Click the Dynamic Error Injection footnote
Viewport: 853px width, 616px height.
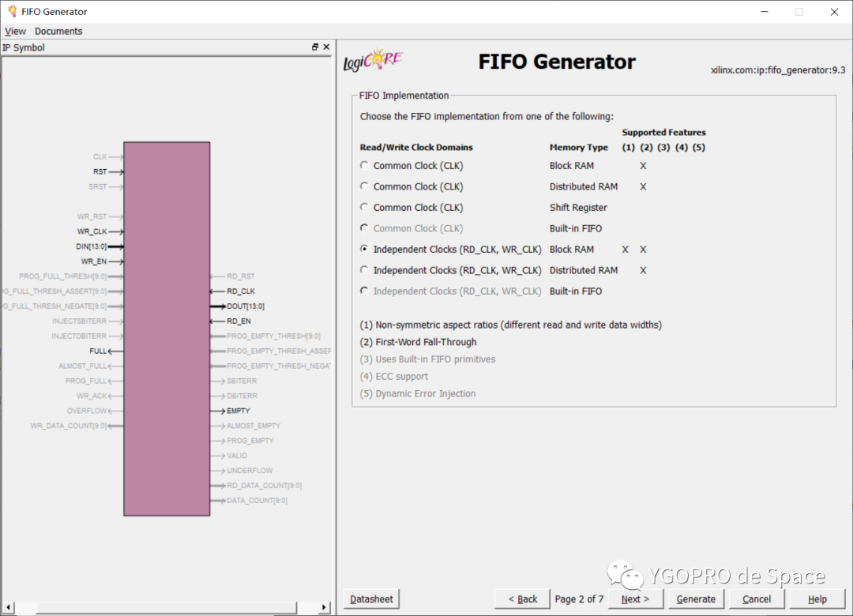418,394
